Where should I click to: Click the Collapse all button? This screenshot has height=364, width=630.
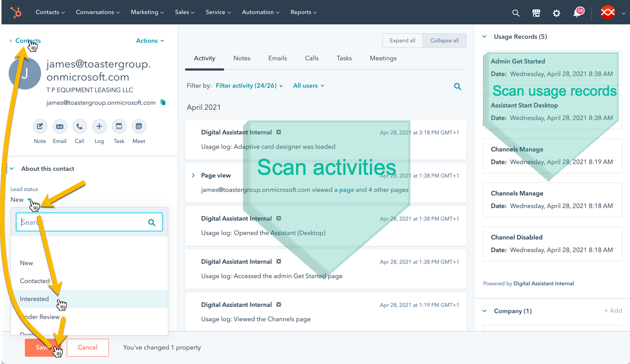pos(445,40)
